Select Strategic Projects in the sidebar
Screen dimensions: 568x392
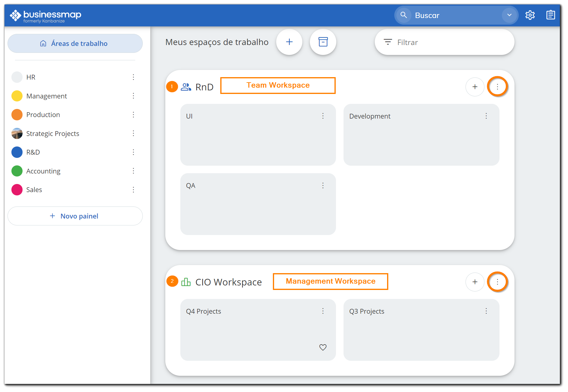click(x=53, y=134)
